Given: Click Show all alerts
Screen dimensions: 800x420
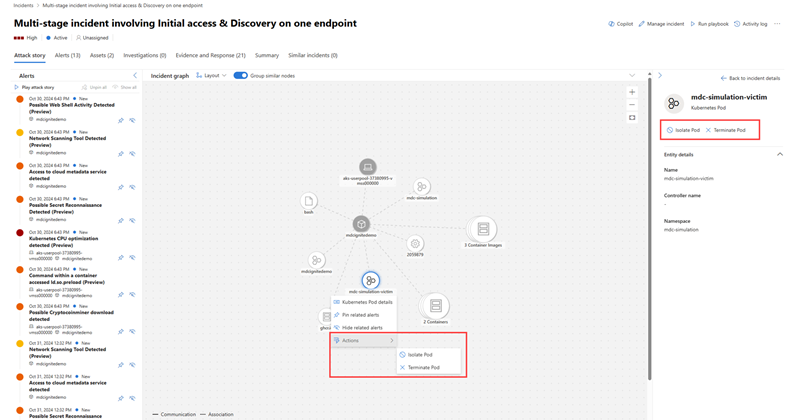Looking at the screenshot, I should pos(124,87).
